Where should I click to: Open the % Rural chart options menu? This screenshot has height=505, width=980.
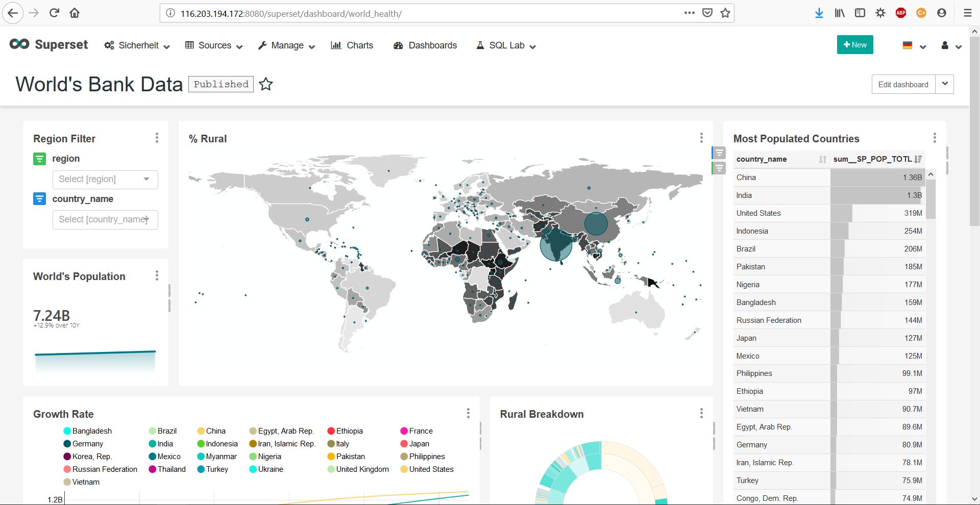pos(701,138)
